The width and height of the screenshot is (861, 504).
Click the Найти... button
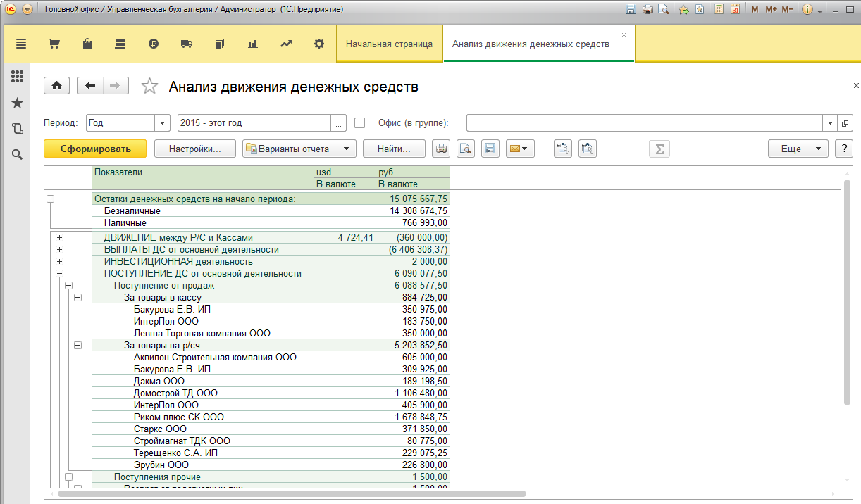click(x=394, y=149)
